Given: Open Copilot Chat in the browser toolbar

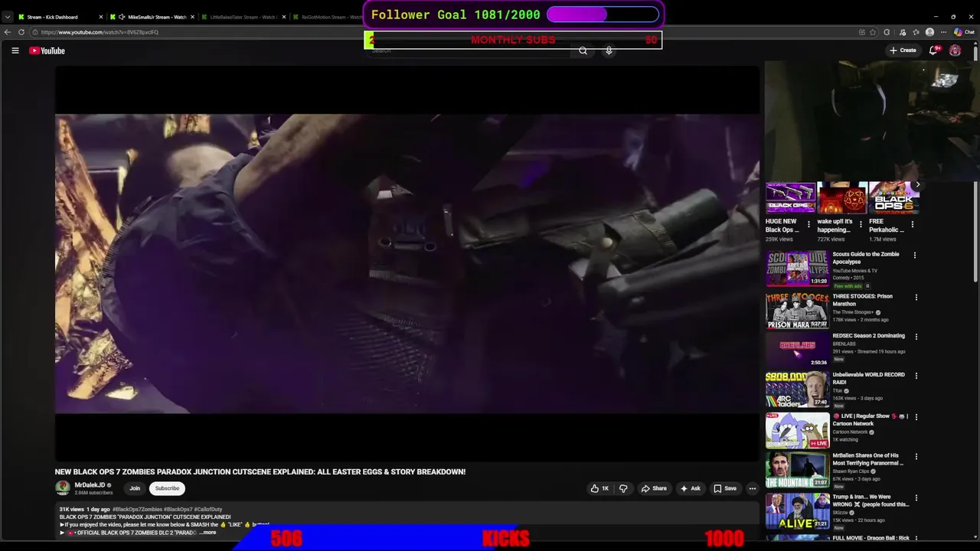Looking at the screenshot, I should 964,32.
